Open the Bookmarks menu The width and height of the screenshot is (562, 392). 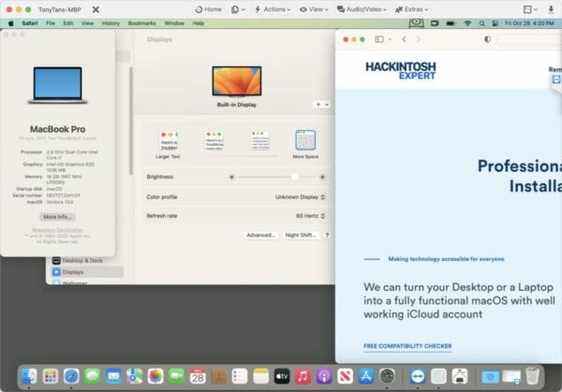point(142,23)
